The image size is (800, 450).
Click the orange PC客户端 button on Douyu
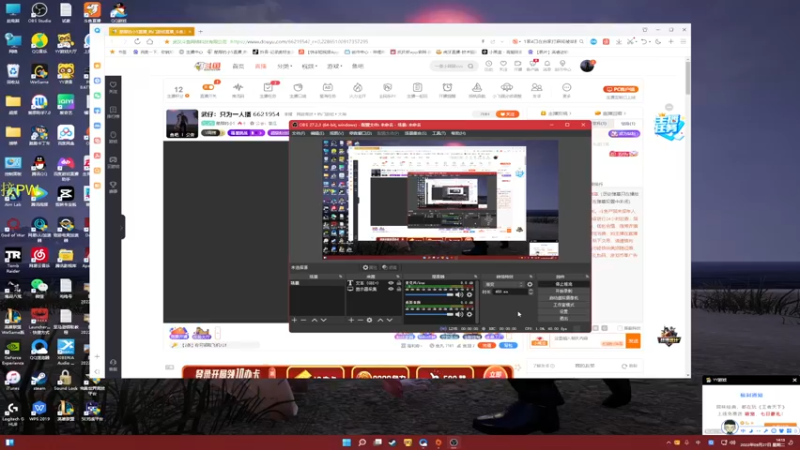click(x=620, y=89)
